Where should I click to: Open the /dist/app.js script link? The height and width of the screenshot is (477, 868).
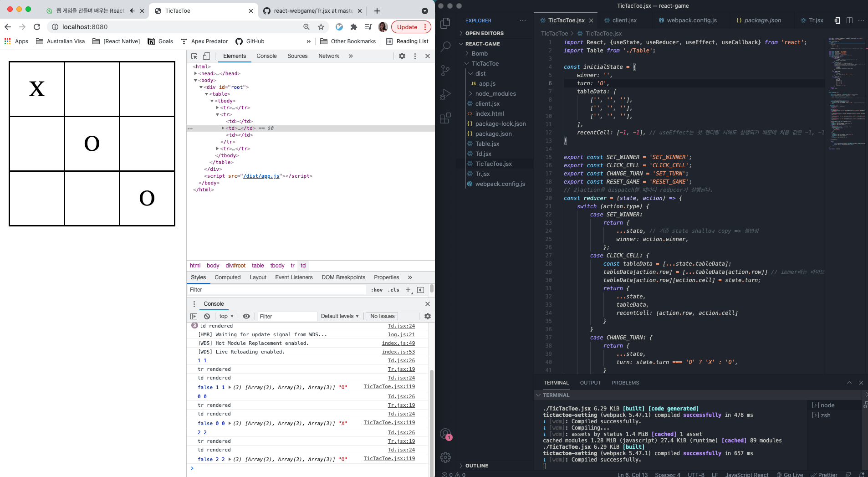[x=261, y=176]
